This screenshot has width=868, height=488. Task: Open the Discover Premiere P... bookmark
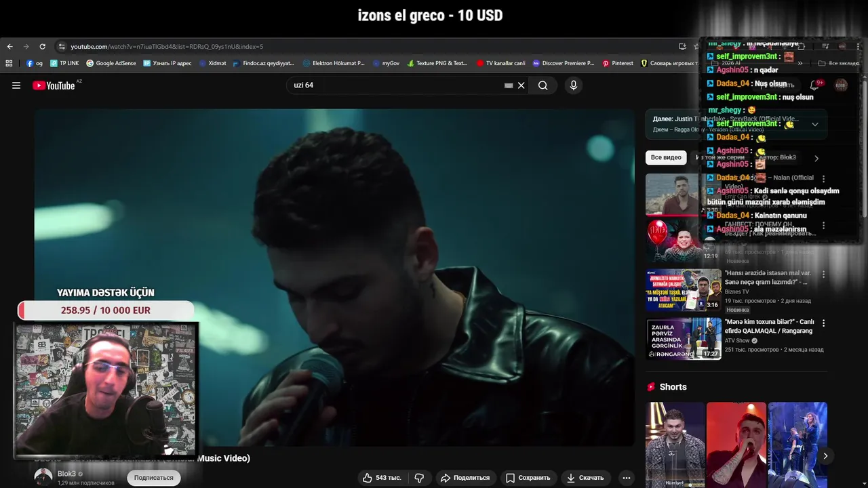click(x=564, y=63)
